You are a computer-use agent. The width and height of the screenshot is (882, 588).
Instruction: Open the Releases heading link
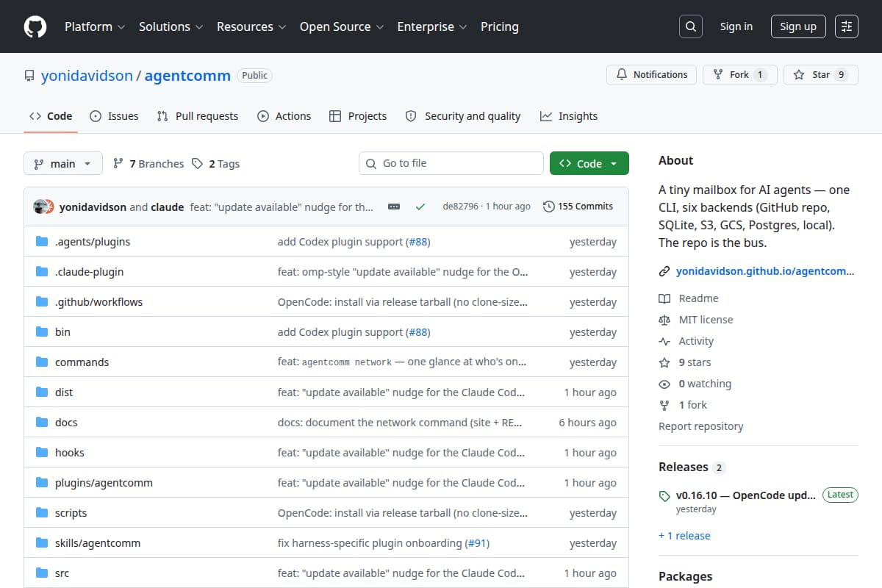point(692,467)
